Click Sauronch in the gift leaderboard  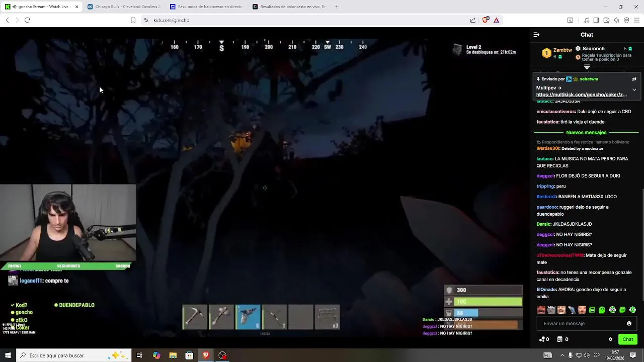(x=593, y=49)
